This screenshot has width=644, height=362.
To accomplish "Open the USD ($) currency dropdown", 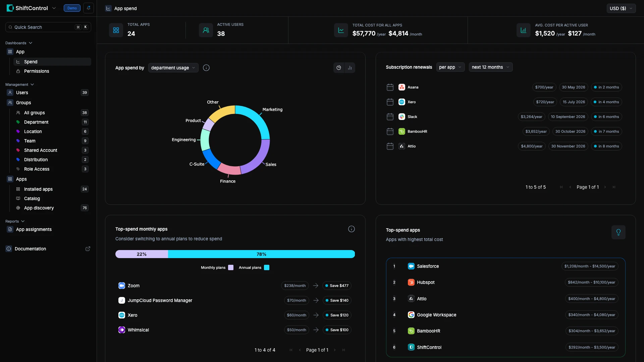I will 621,8.
